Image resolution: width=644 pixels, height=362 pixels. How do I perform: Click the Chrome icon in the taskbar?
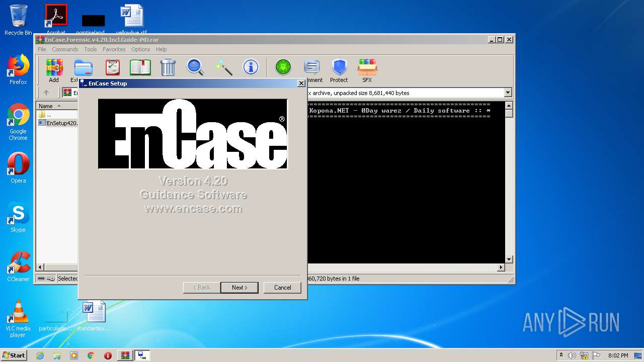click(x=91, y=355)
